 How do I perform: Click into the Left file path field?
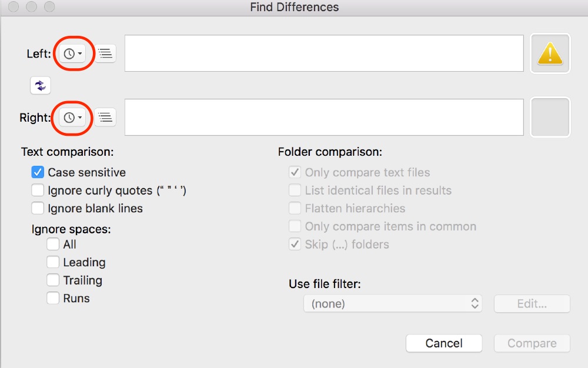pos(324,53)
